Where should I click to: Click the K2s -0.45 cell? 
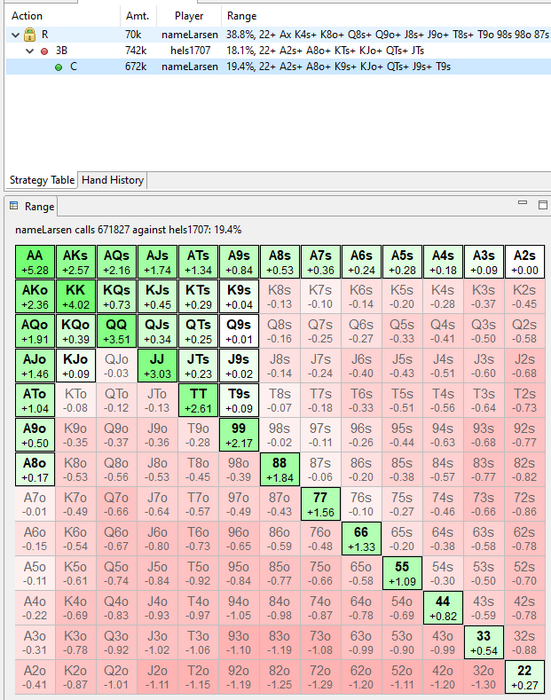point(525,296)
